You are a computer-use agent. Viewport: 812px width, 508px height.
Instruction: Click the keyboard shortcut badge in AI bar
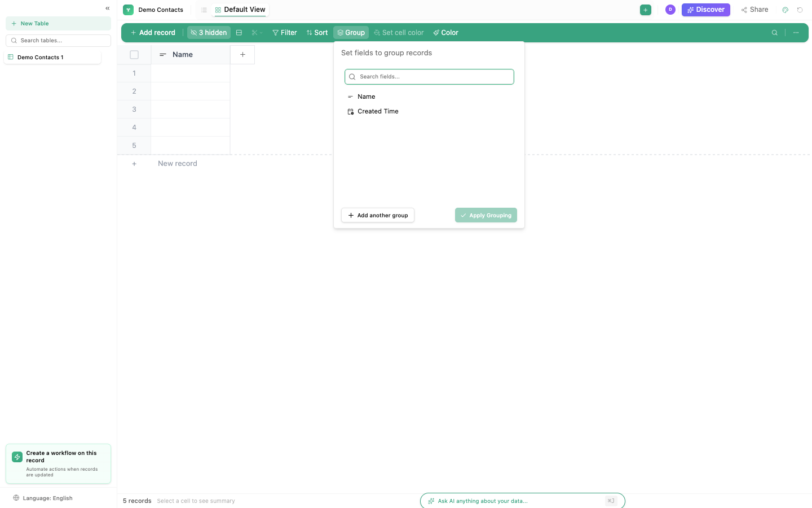pyautogui.click(x=611, y=501)
